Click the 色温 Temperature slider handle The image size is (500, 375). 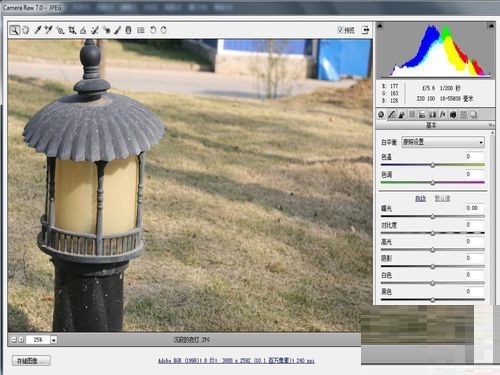(x=433, y=165)
